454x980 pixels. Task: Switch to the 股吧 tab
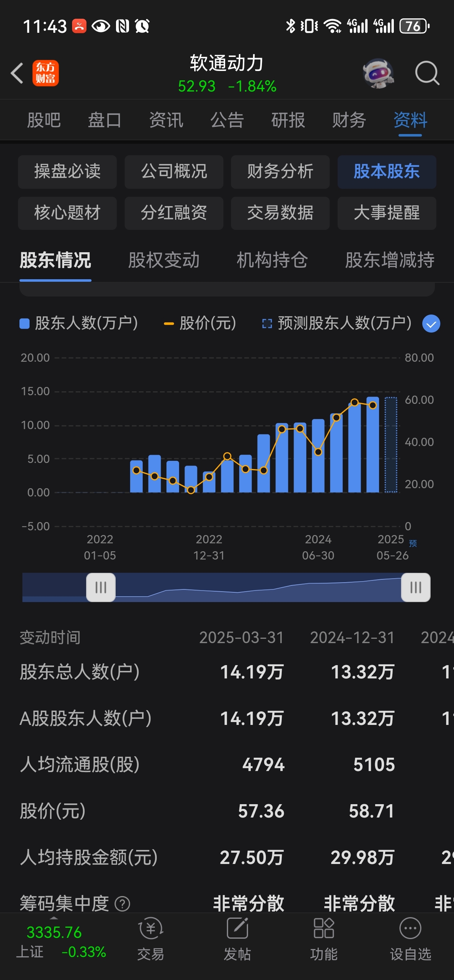[x=44, y=120]
